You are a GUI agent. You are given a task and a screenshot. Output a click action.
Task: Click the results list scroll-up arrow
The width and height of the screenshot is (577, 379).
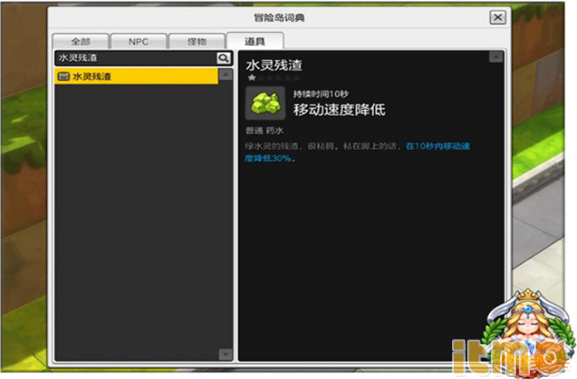tap(225, 75)
